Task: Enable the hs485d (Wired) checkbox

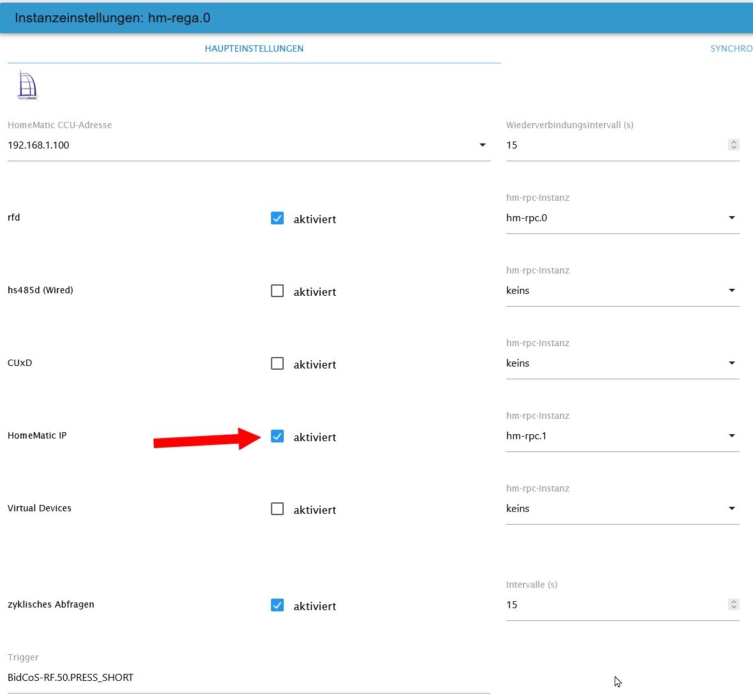Action: point(277,291)
